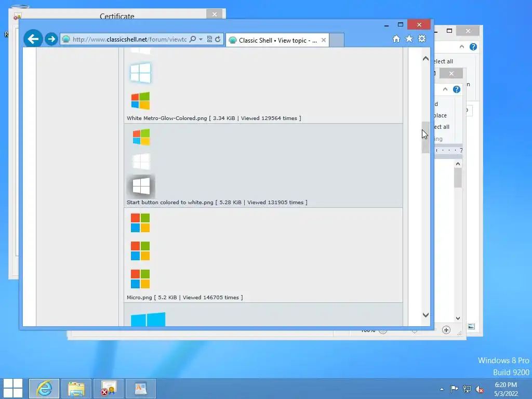The image size is (532, 399).
Task: Collapse the ribbon in background window
Action: 462,46
